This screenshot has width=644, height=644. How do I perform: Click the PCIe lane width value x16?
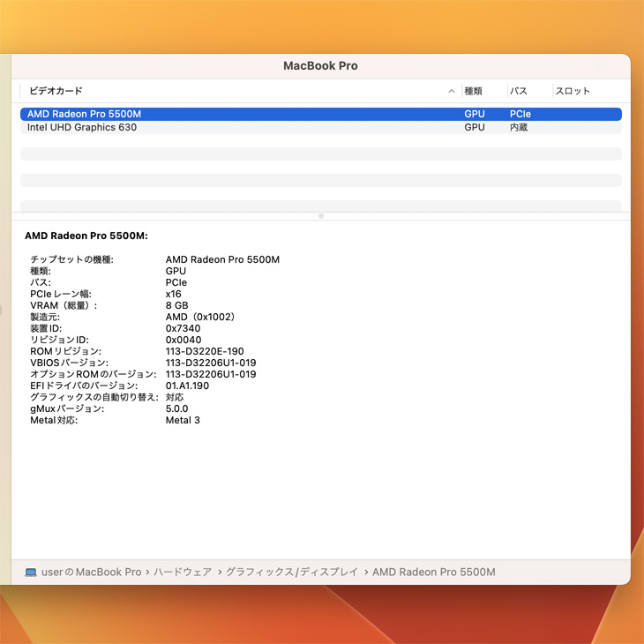173,294
